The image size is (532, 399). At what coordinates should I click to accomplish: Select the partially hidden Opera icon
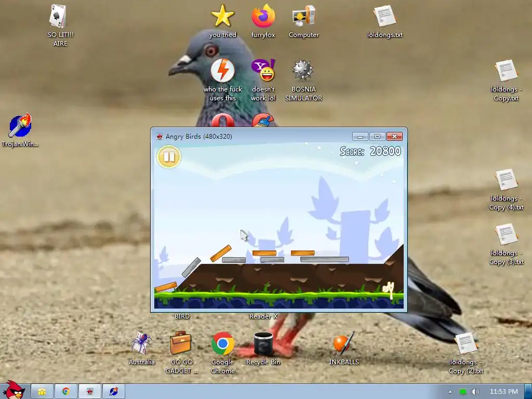pos(222,120)
